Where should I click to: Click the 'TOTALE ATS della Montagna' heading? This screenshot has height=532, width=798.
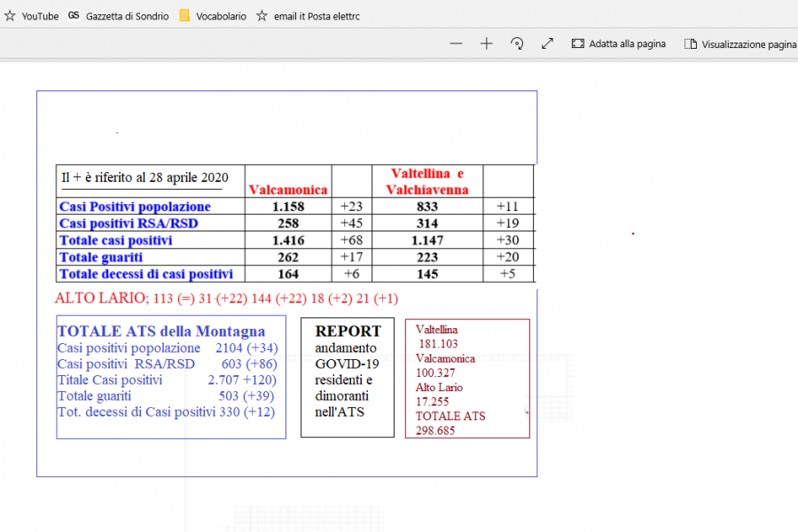161,332
